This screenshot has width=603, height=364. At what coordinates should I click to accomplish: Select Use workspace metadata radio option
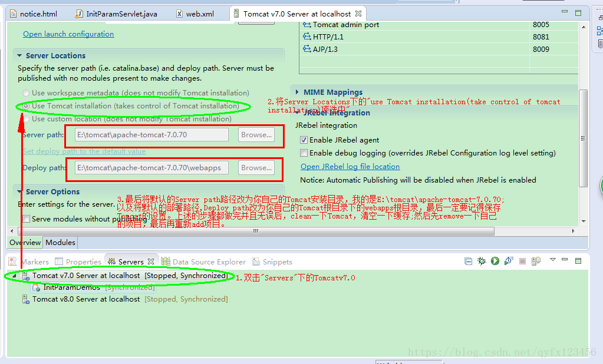pyautogui.click(x=26, y=93)
